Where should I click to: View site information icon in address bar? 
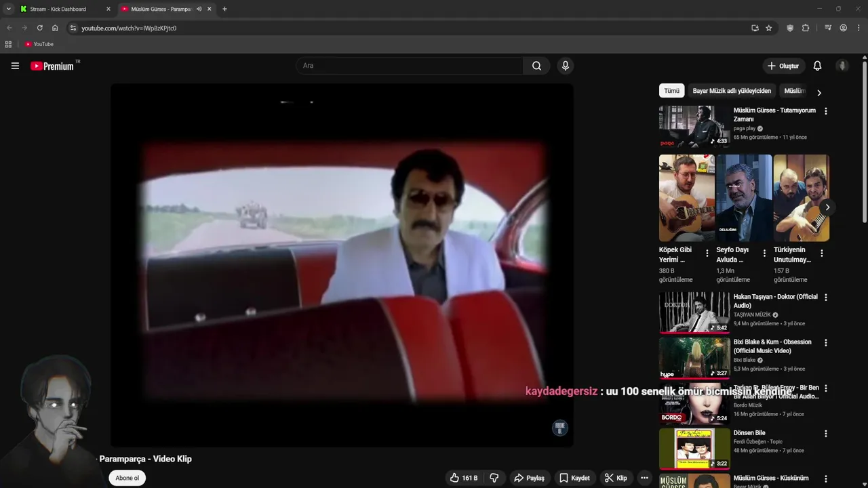pyautogui.click(x=73, y=28)
